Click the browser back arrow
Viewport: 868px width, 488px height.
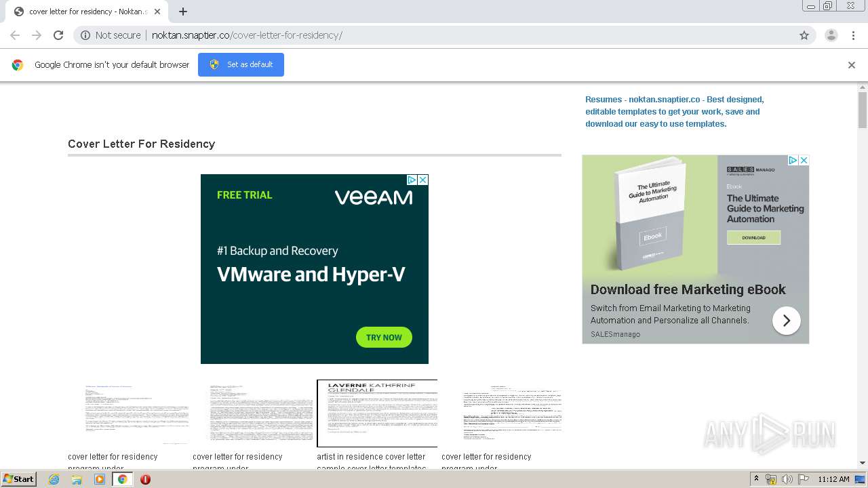(x=15, y=35)
